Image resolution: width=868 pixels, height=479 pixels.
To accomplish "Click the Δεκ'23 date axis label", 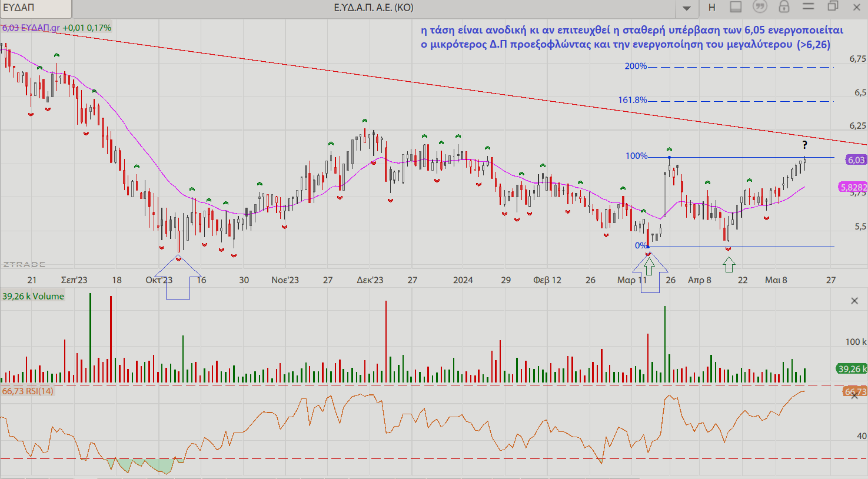I will coord(370,280).
